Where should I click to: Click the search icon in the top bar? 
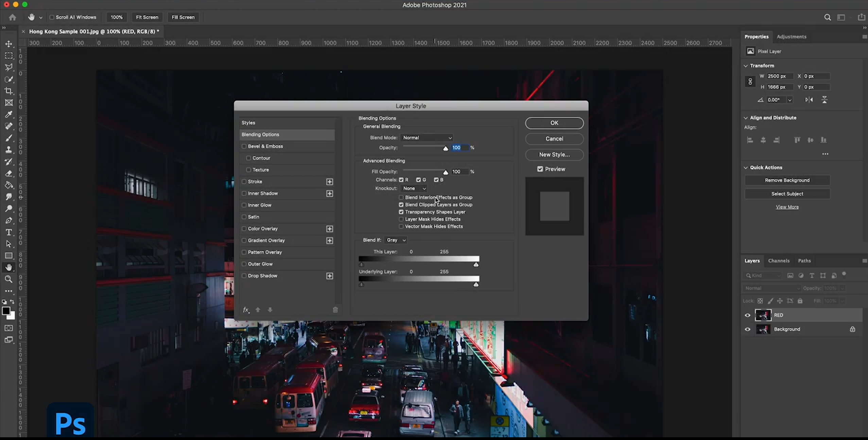[827, 17]
